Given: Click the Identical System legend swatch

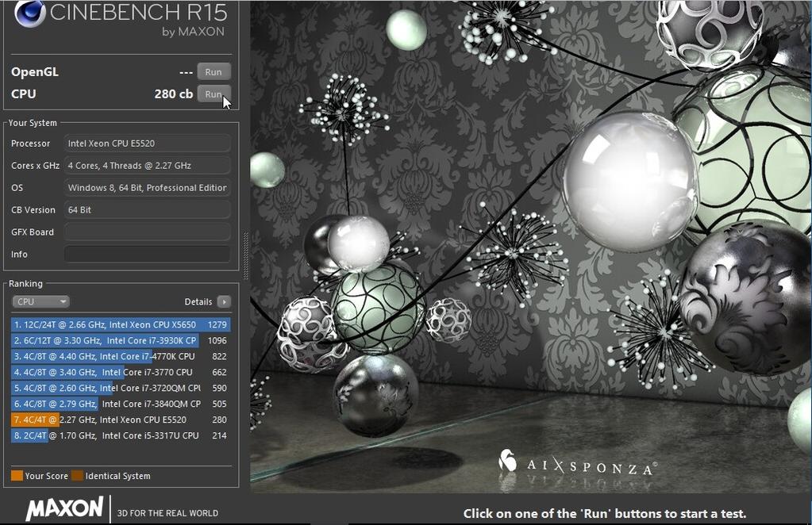Looking at the screenshot, I should (x=77, y=476).
